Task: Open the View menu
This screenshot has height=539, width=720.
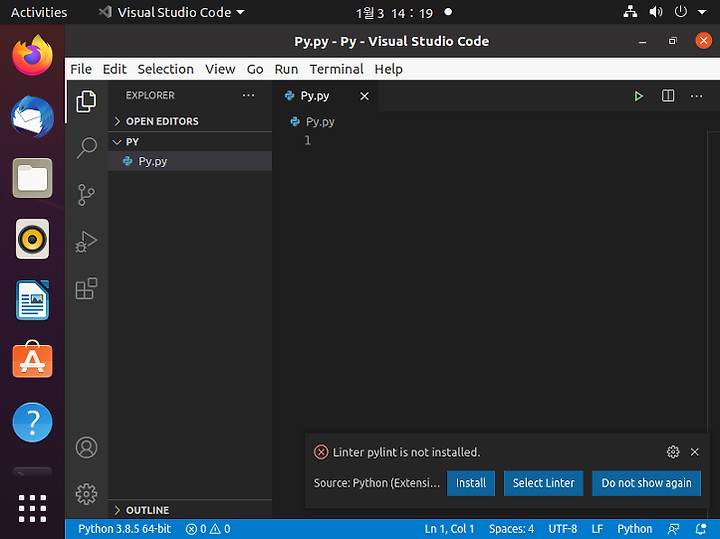Action: [x=220, y=69]
